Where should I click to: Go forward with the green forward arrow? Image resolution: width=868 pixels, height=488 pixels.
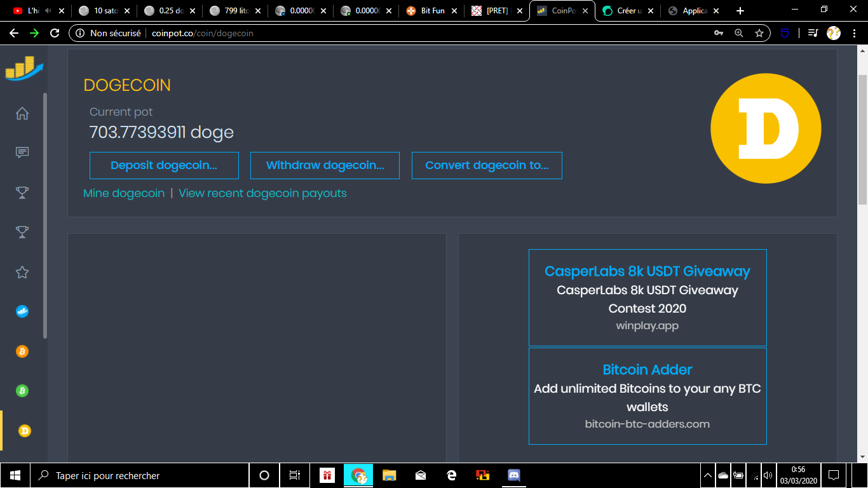point(34,33)
